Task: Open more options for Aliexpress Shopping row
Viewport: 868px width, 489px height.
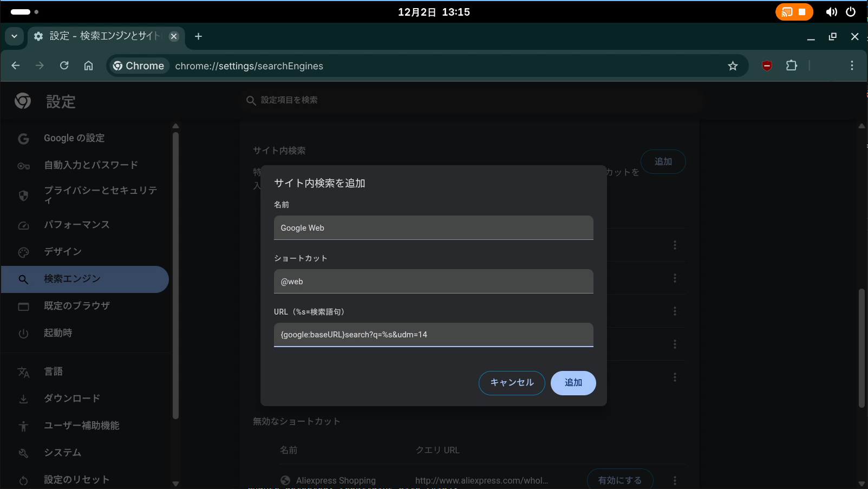Action: pyautogui.click(x=675, y=480)
